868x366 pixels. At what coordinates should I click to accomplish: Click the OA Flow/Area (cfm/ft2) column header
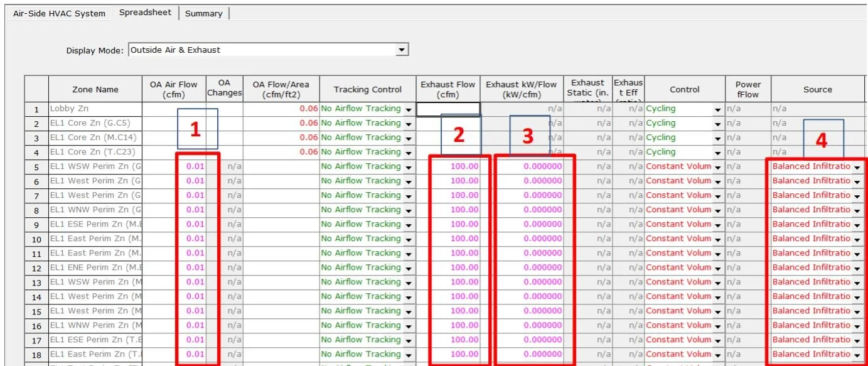pos(281,89)
